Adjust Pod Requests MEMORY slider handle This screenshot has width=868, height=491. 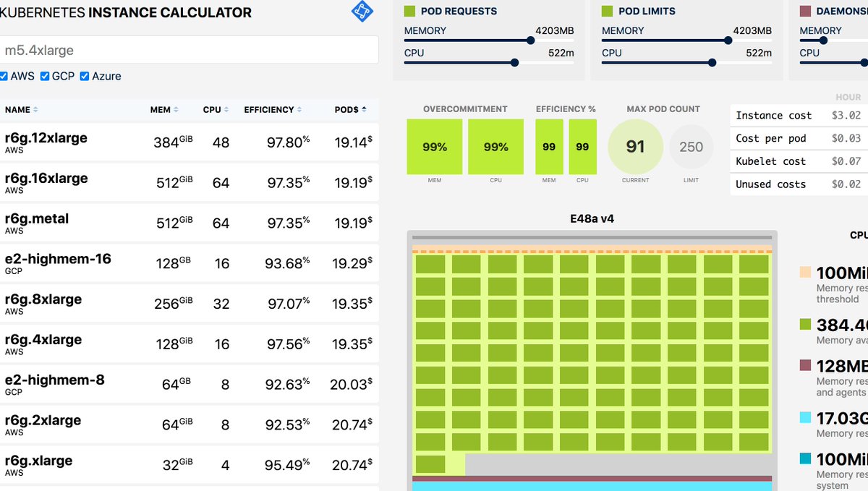(x=531, y=40)
